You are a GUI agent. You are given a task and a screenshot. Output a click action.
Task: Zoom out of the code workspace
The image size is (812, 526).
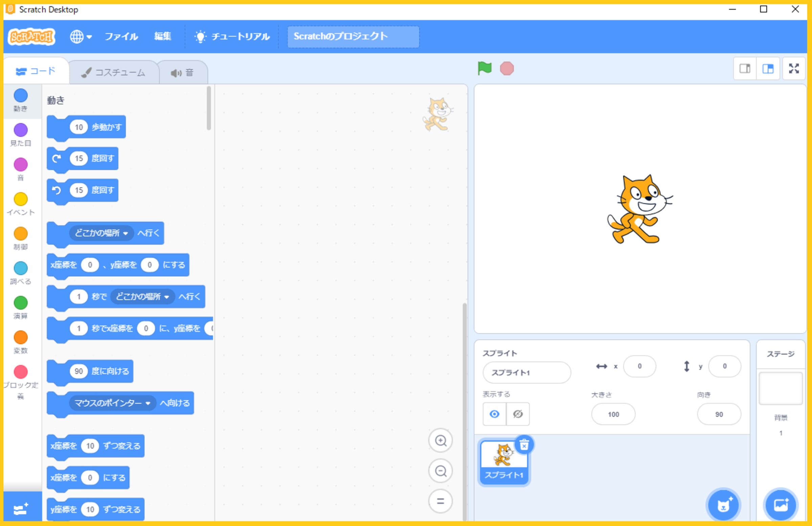coord(441,471)
